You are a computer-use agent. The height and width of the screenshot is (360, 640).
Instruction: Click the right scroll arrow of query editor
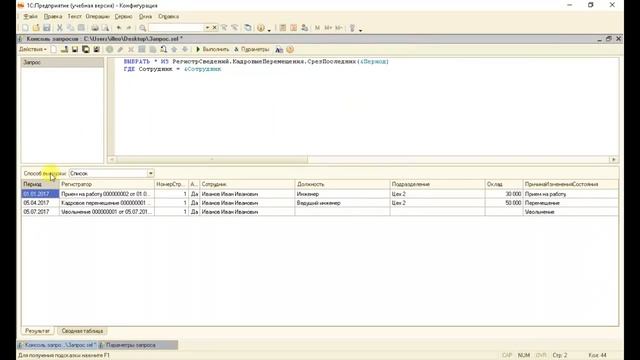(x=614, y=160)
